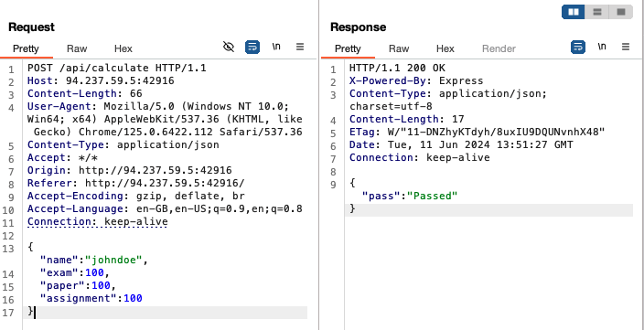
Task: Switch to Request Pretty tab
Action: coord(26,48)
